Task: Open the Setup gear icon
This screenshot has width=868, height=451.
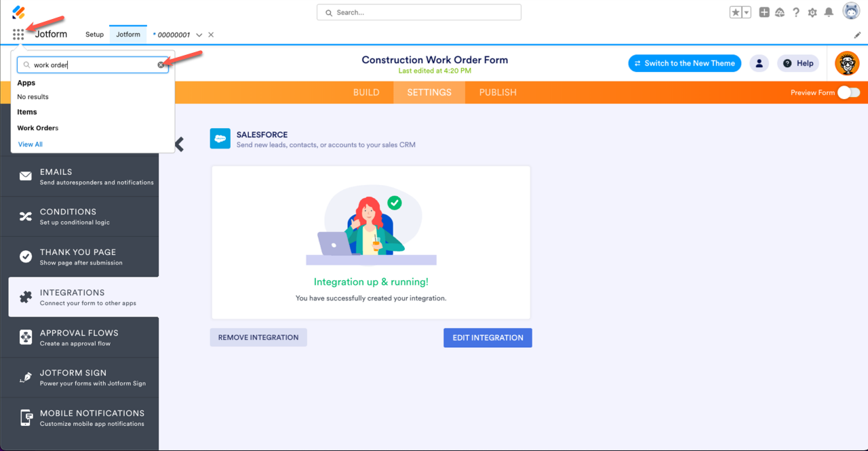Action: [812, 12]
